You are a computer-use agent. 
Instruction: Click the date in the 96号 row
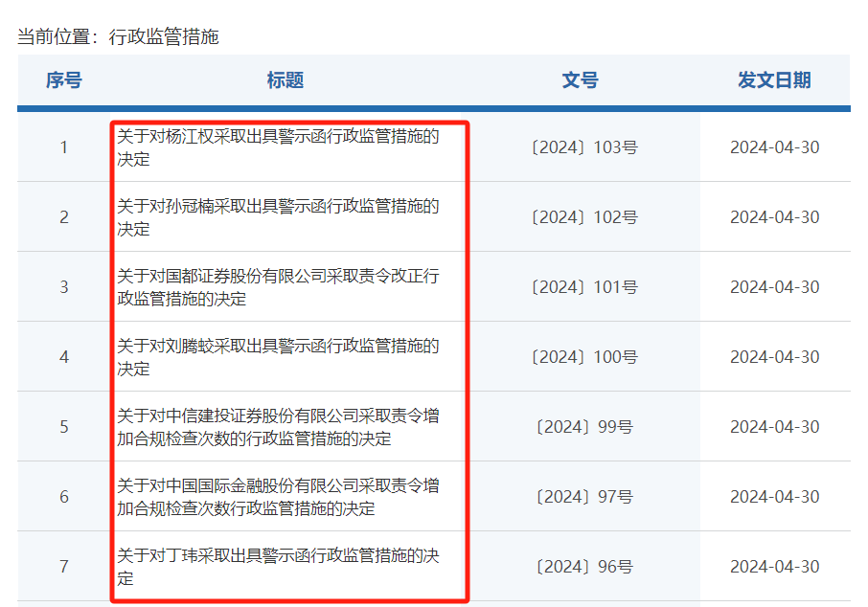(774, 566)
